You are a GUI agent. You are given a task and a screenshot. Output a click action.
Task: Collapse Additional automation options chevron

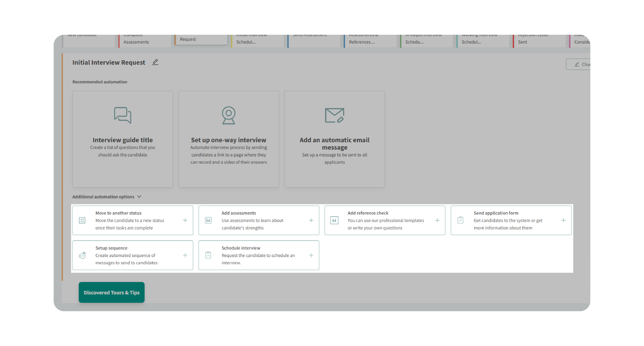139,197
